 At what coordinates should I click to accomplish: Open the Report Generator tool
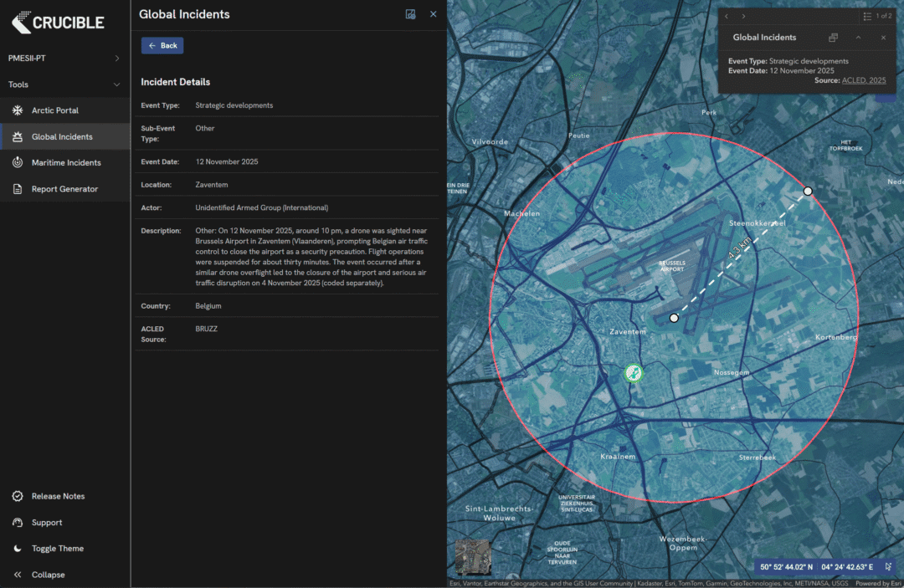click(x=64, y=189)
